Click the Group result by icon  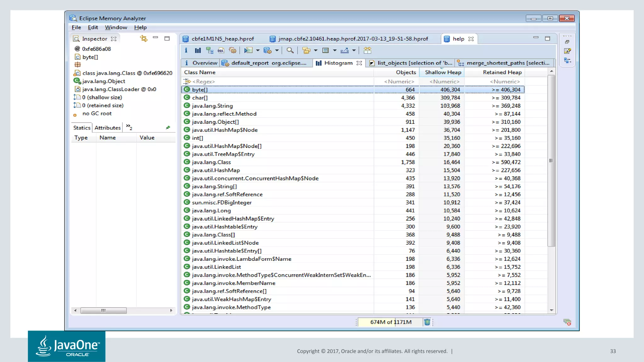click(306, 50)
